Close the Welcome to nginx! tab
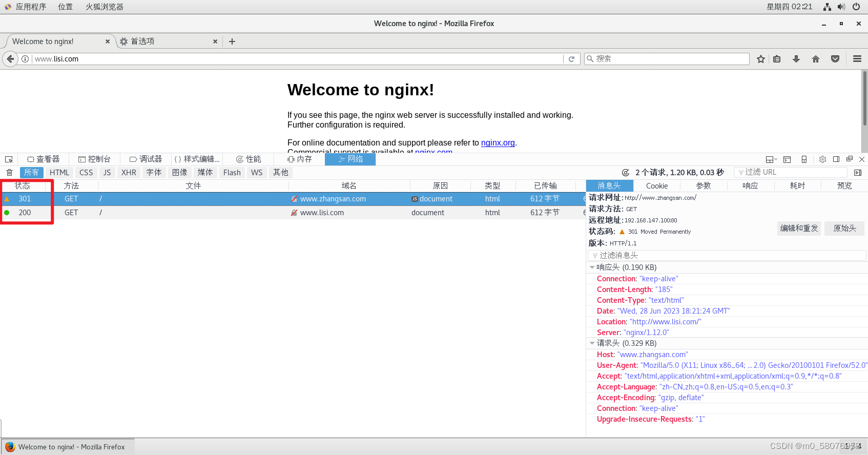The width and height of the screenshot is (868, 455). pos(108,42)
